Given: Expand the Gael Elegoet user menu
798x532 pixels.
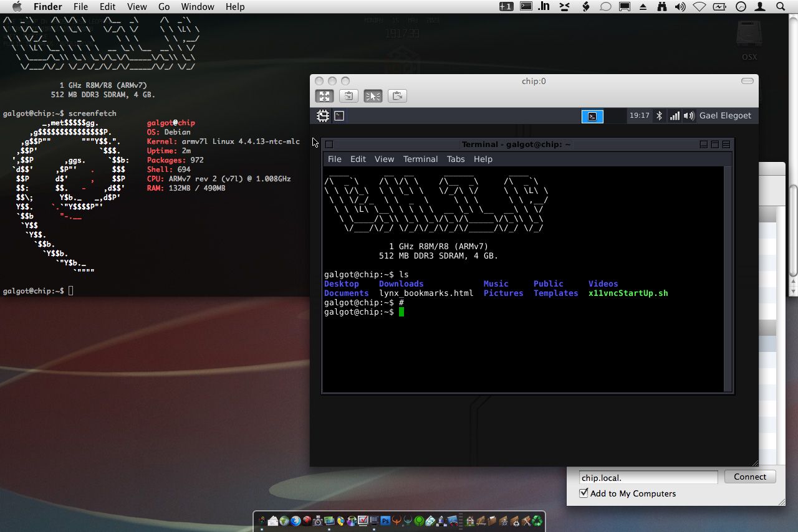Looking at the screenshot, I should coord(725,116).
